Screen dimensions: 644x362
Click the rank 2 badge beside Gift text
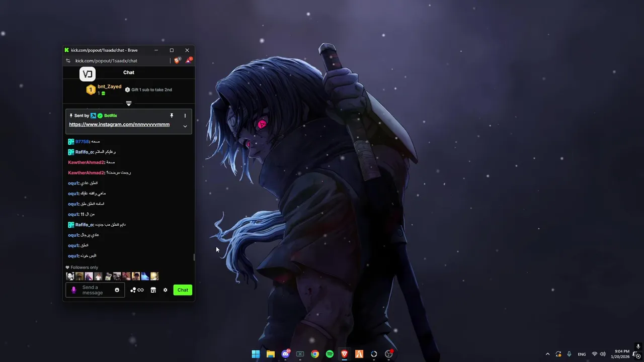(127, 89)
